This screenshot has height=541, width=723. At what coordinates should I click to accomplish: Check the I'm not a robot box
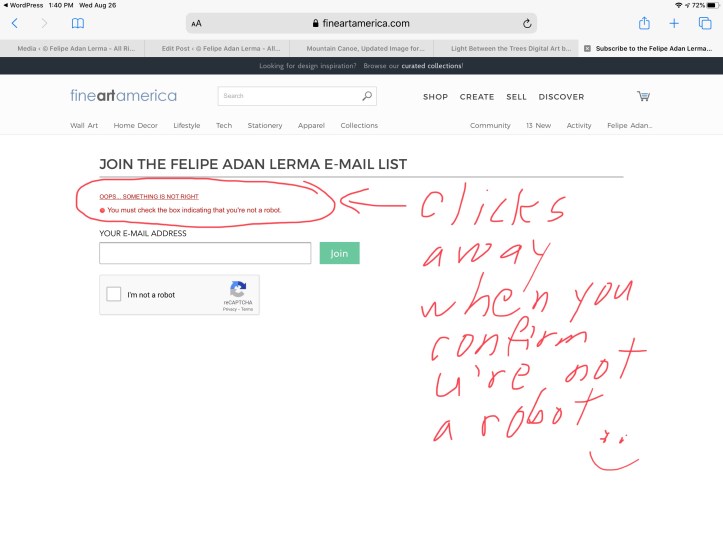[113, 295]
